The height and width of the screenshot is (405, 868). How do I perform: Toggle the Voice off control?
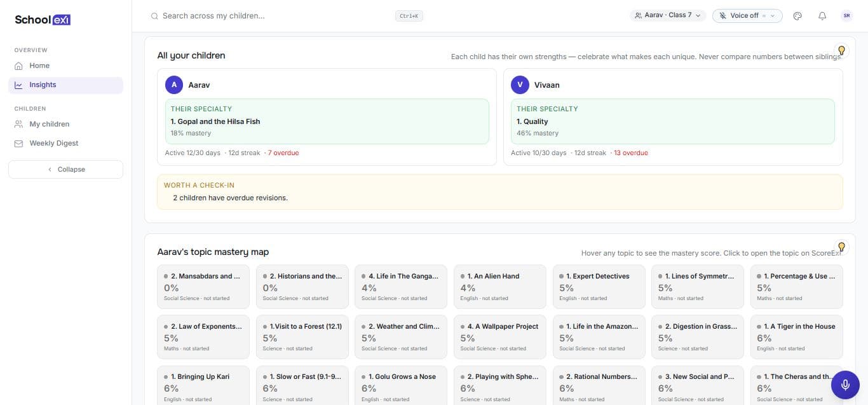coord(747,16)
